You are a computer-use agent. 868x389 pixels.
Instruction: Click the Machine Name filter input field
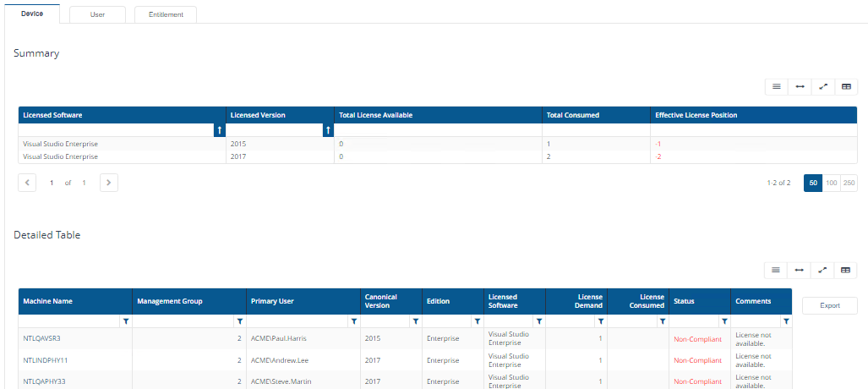[x=70, y=321]
